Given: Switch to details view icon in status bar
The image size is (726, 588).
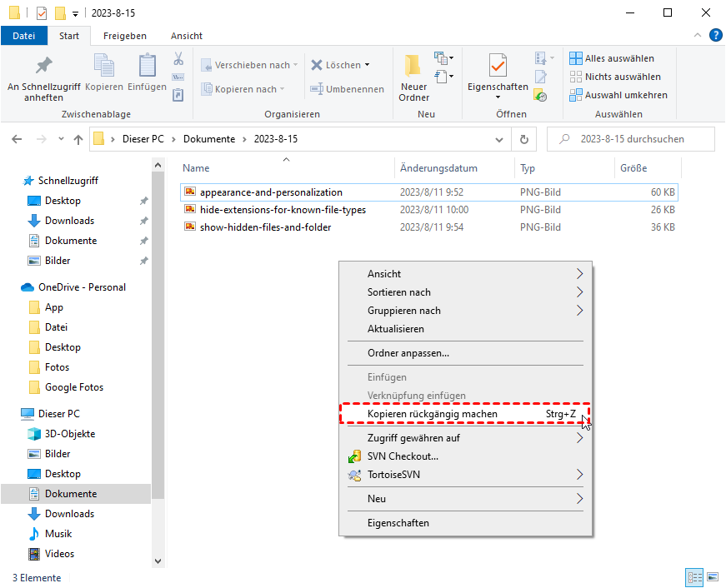Looking at the screenshot, I should [694, 577].
